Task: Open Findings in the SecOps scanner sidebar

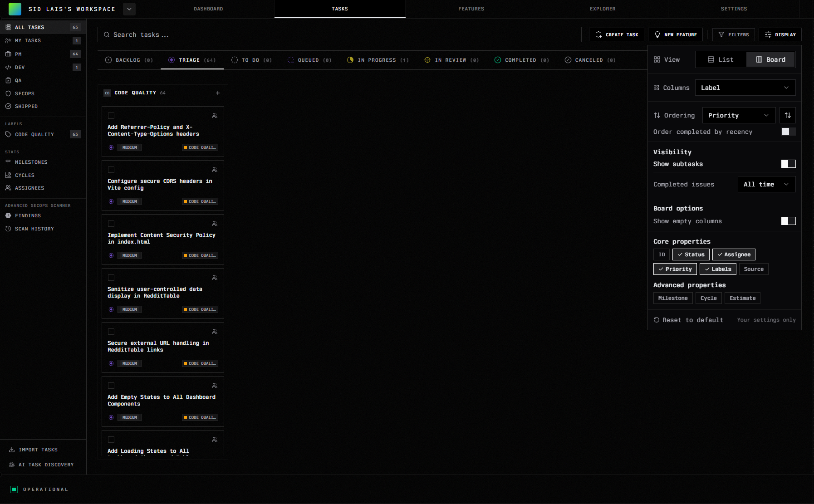Action: tap(28, 216)
